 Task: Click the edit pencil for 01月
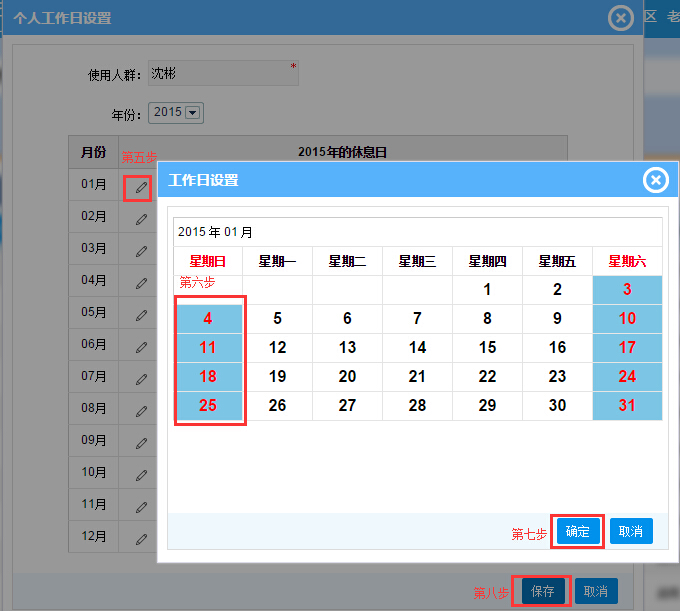[141, 188]
